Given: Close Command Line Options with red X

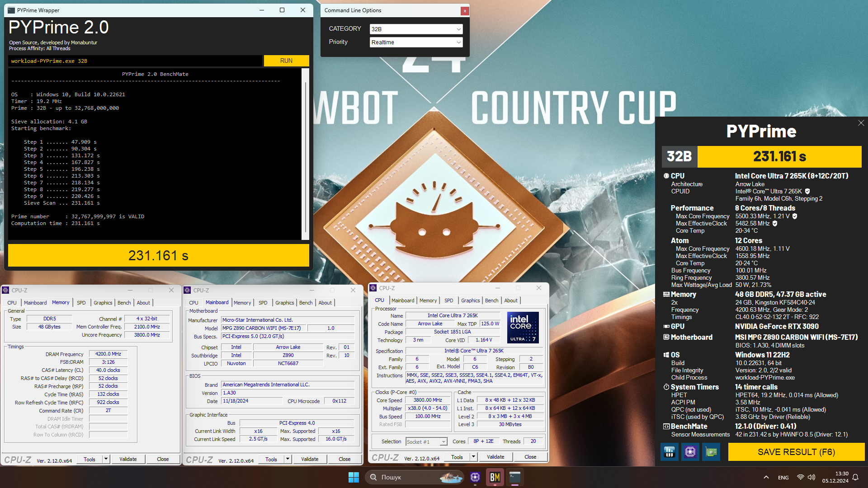Looking at the screenshot, I should [x=464, y=11].
